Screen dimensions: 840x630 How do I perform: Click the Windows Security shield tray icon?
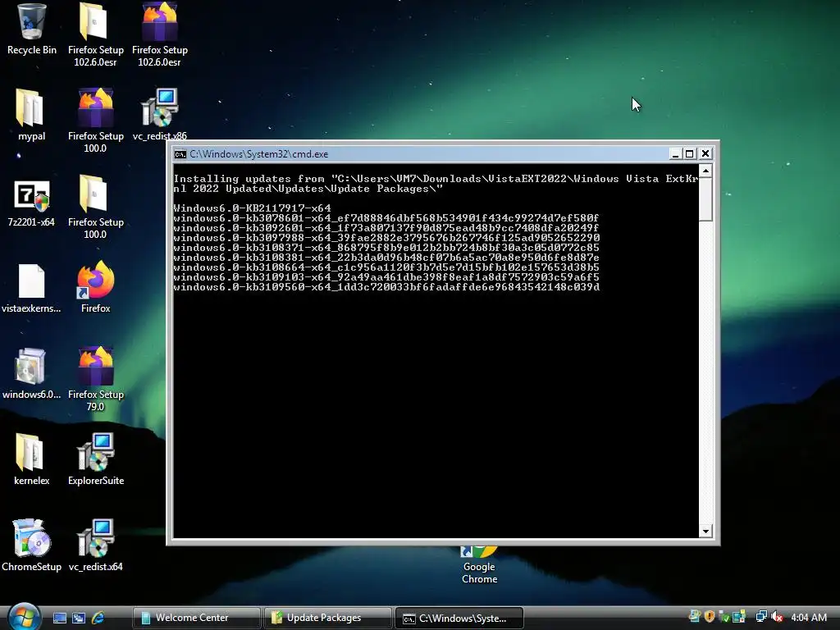(710, 617)
